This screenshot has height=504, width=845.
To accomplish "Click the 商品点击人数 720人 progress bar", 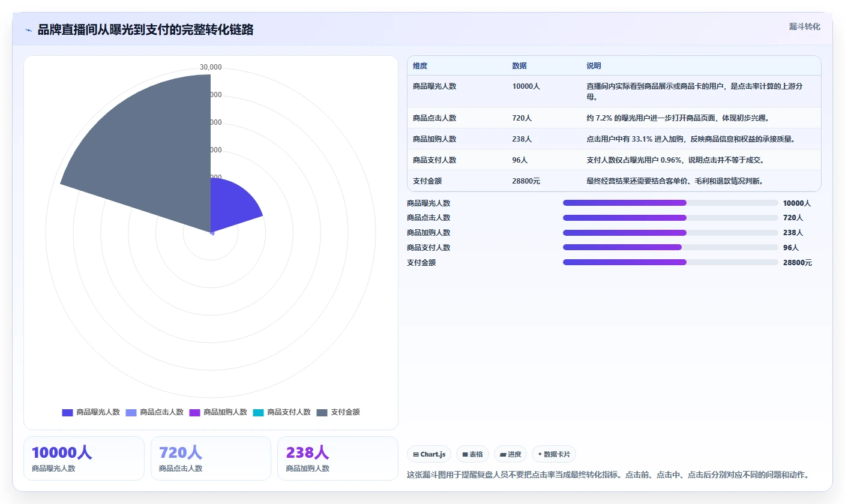I will click(670, 218).
